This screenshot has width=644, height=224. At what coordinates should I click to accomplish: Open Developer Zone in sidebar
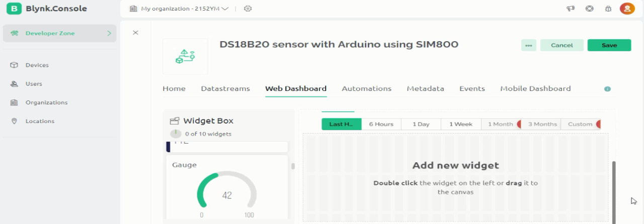click(60, 33)
